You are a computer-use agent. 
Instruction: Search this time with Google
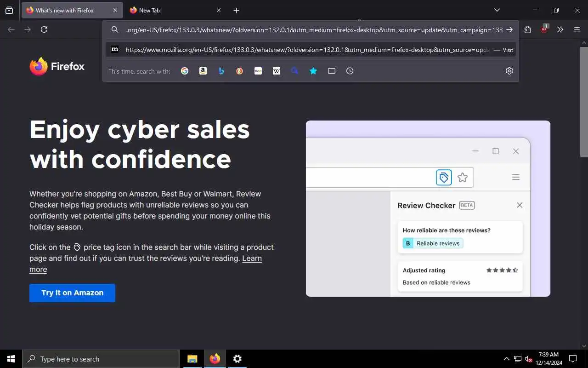point(185,71)
